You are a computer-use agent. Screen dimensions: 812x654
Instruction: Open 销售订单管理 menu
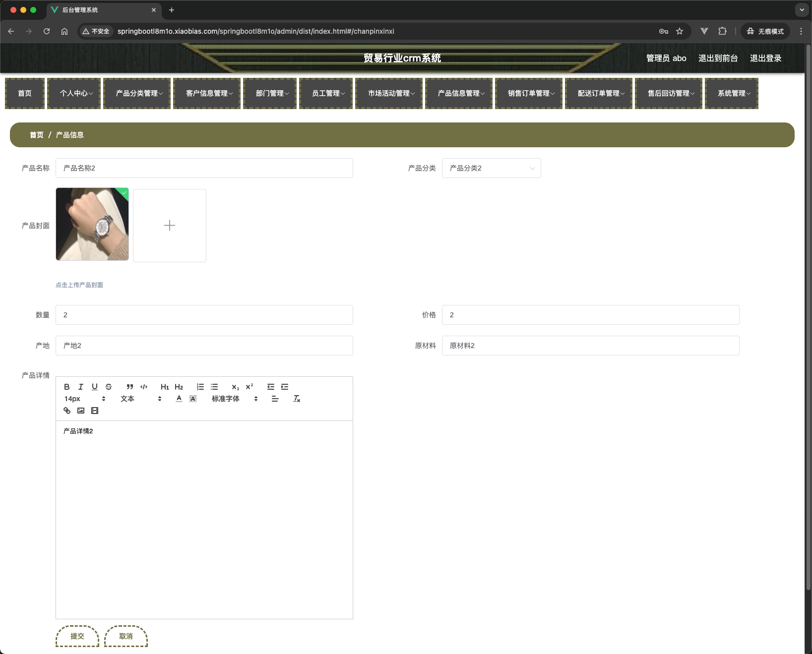529,93
